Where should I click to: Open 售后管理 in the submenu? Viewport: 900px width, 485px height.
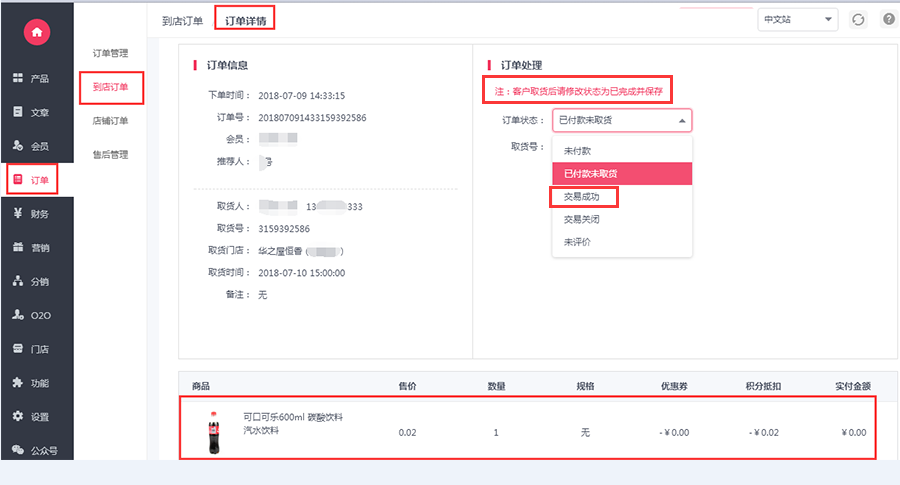110,154
